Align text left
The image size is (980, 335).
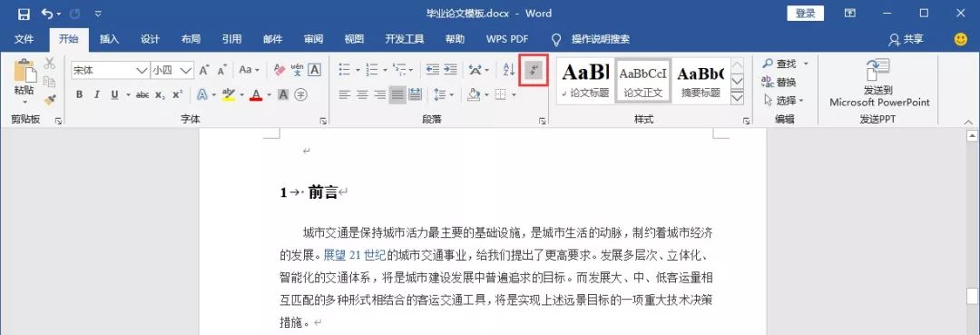[x=345, y=95]
